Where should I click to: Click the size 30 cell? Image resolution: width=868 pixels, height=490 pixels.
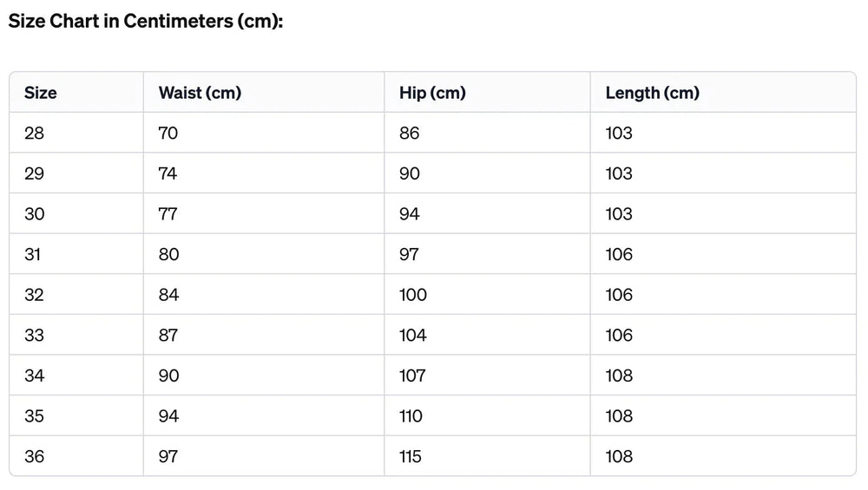click(34, 214)
